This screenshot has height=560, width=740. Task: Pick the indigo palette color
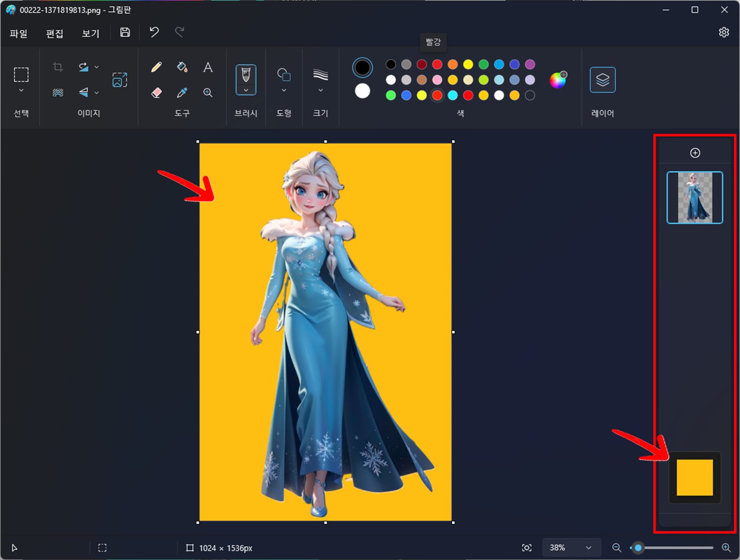click(x=514, y=64)
